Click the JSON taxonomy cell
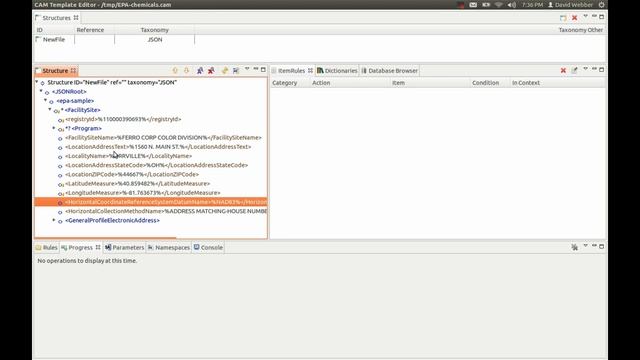This screenshot has width=640, height=360. point(155,40)
